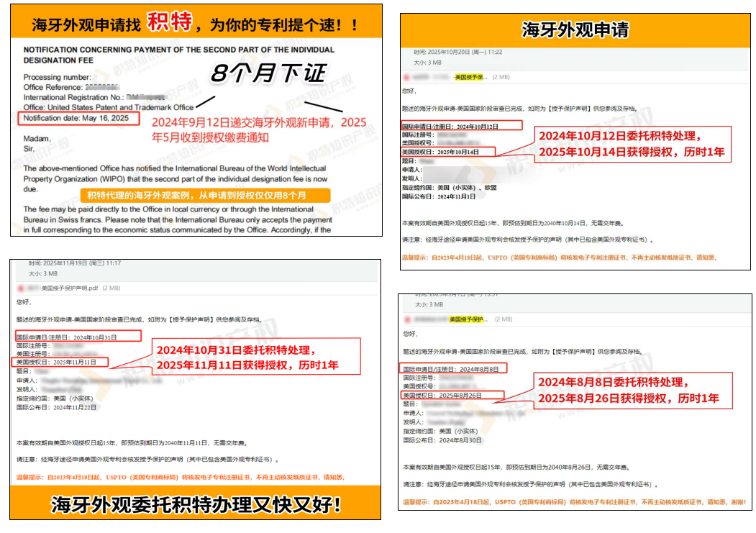Click red callout 2024年10月31日委托积特处理
Screen dimensions: 756x533
(x=256, y=357)
